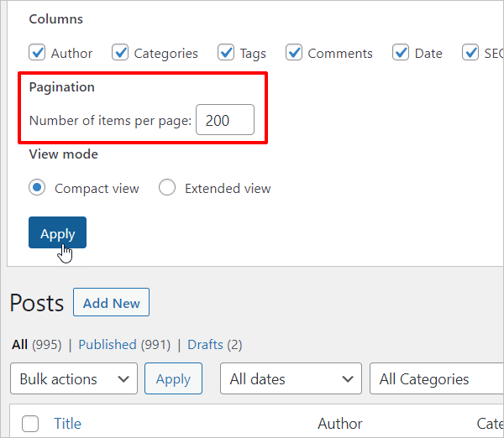Click the Apply bulk actions button
This screenshot has width=504, height=438.
coord(173,378)
